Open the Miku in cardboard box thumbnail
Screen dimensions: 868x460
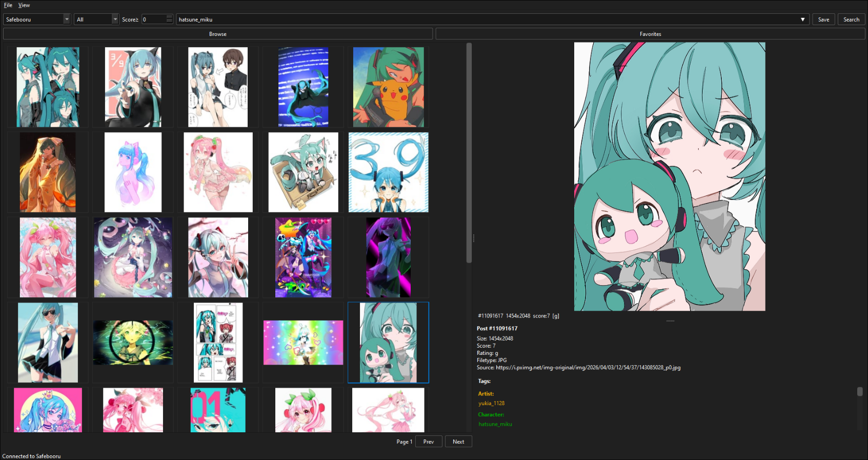pos(303,172)
